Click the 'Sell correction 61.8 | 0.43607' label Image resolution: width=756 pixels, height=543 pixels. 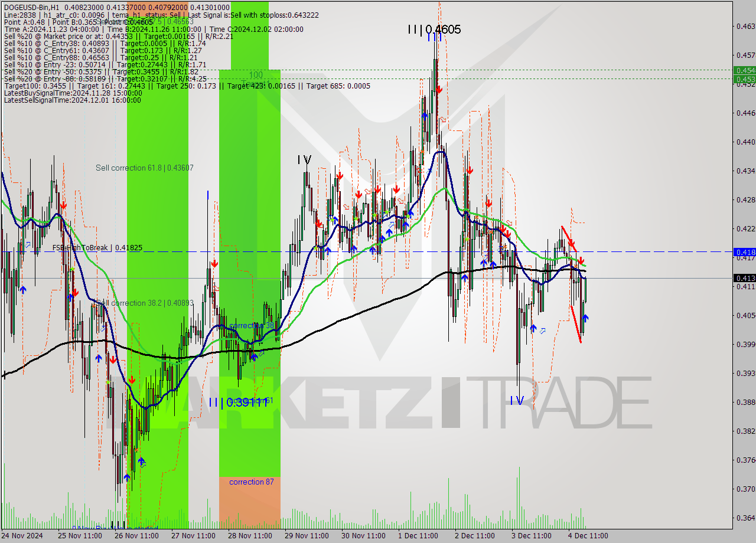[x=145, y=168]
